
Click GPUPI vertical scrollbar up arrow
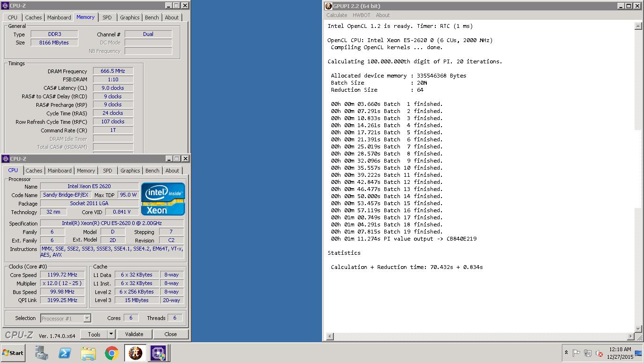point(638,26)
